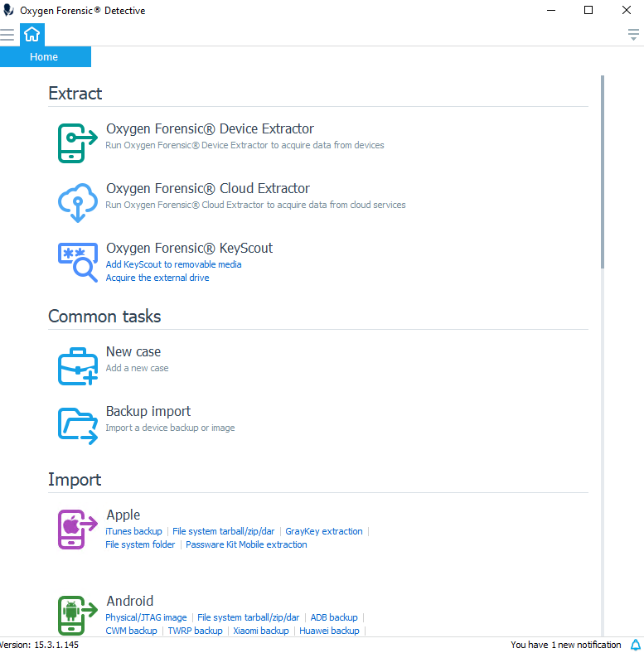The height and width of the screenshot is (653, 644).
Task: Click the Apple import heading
Action: coord(123,515)
